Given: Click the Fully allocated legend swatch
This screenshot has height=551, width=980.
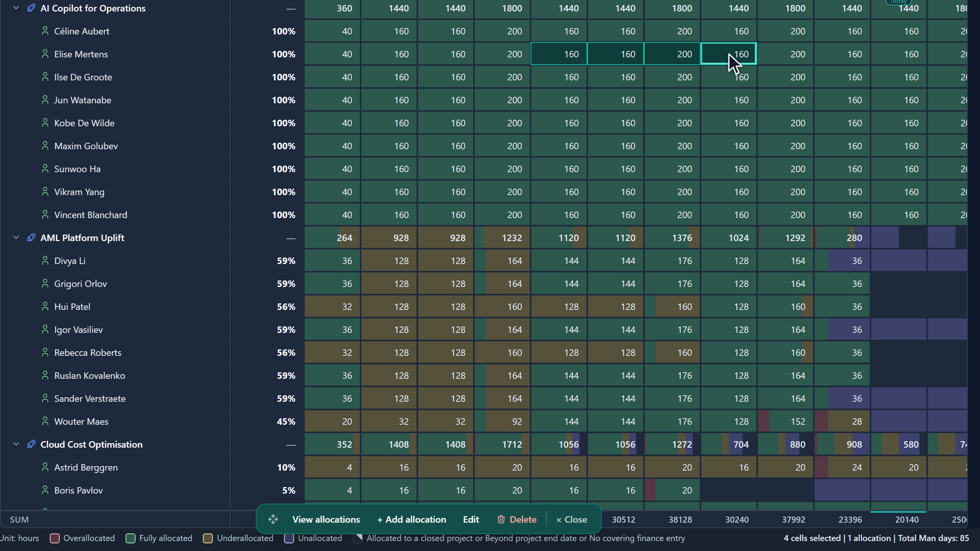Looking at the screenshot, I should click(131, 538).
